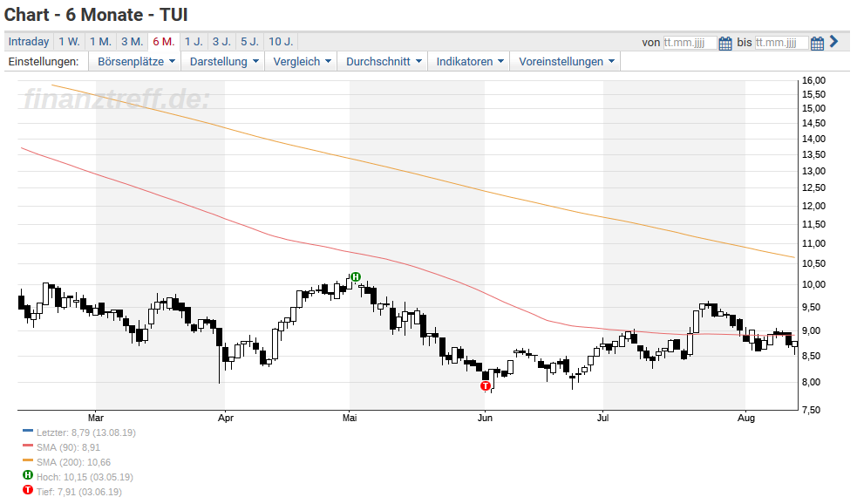Viewport: 857px width, 504px height.
Task: Click the Jun label on time axis
Action: pyautogui.click(x=485, y=418)
